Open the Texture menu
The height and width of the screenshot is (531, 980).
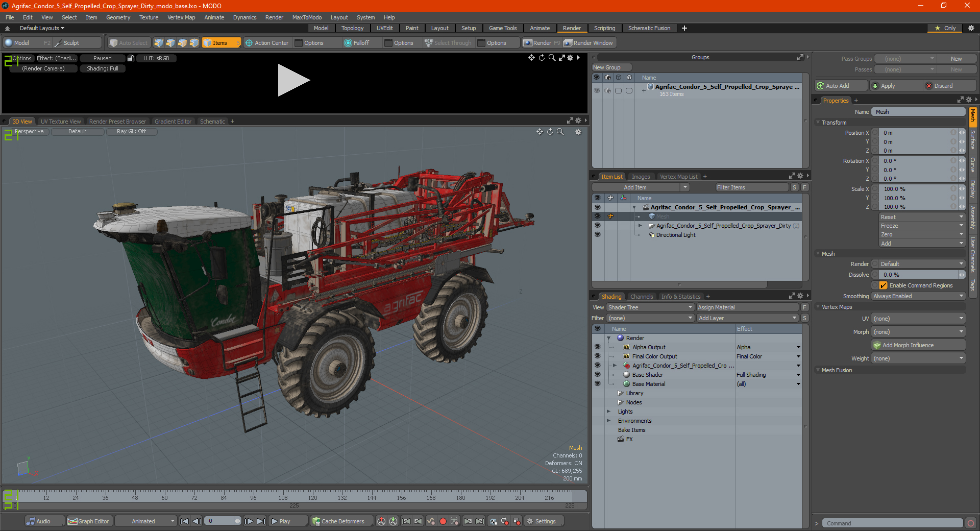click(149, 17)
